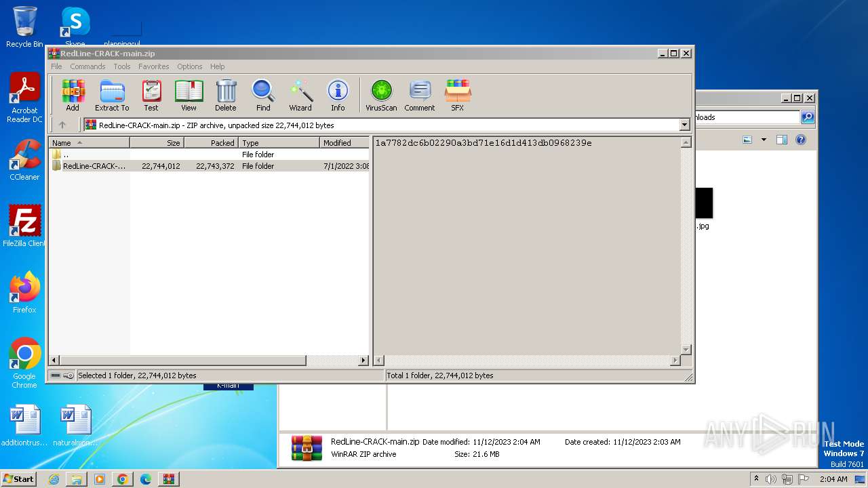Open the Commands menu
Screen dimensions: 868x488
click(87, 66)
